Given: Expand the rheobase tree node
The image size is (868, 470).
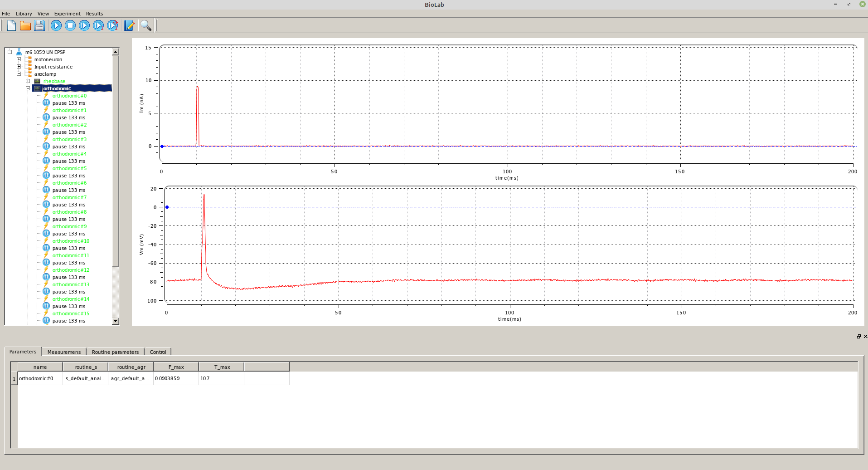Looking at the screenshot, I should click(28, 81).
